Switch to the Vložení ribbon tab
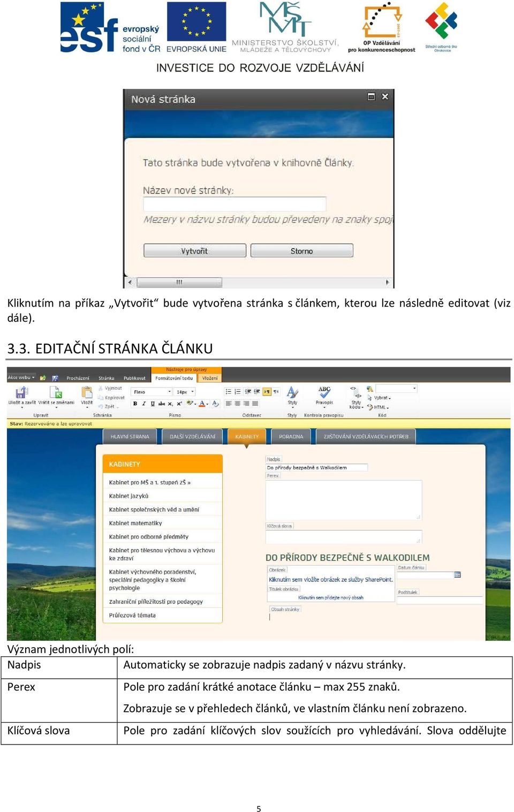This screenshot has height=812, width=514. pos(210,378)
